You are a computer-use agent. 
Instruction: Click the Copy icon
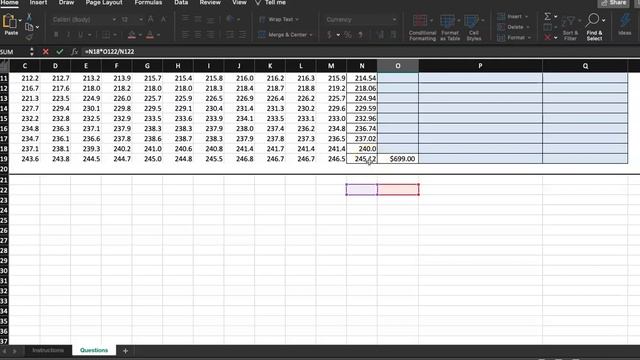[29, 27]
